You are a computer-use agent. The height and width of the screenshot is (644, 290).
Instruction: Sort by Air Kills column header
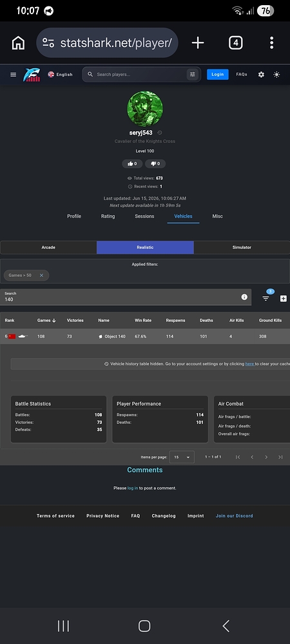point(237,320)
